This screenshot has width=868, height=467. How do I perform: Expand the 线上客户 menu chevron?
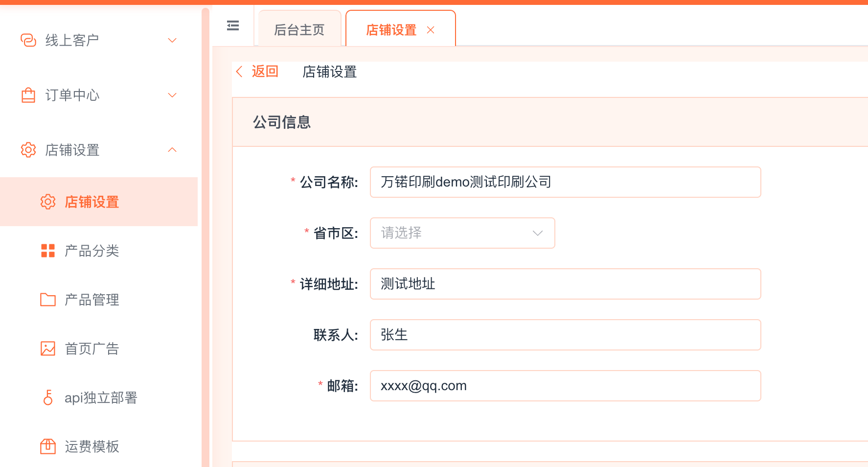coord(172,40)
